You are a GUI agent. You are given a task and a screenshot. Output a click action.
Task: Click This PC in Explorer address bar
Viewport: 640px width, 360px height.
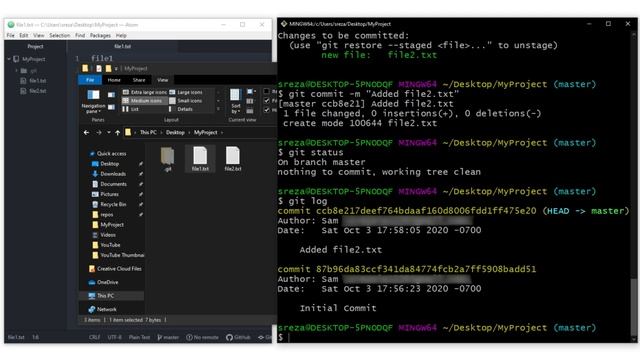(x=148, y=132)
